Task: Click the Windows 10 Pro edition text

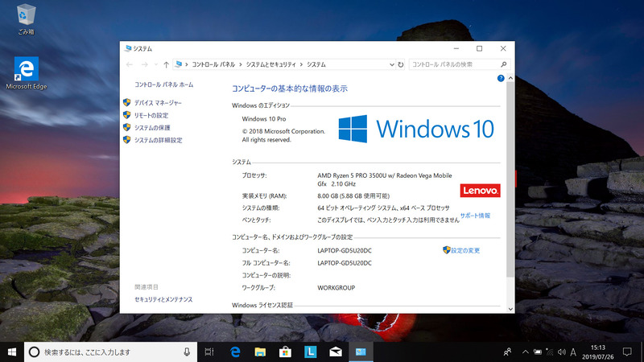Action: tap(264, 118)
